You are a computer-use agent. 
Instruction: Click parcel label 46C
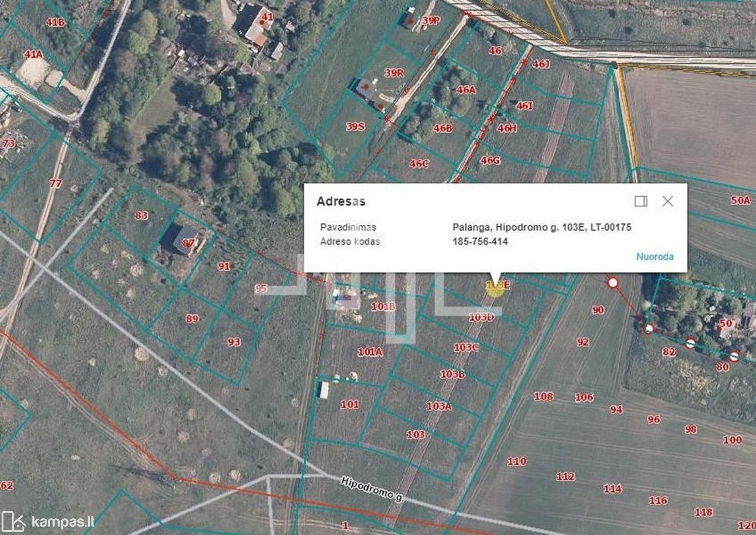(419, 164)
